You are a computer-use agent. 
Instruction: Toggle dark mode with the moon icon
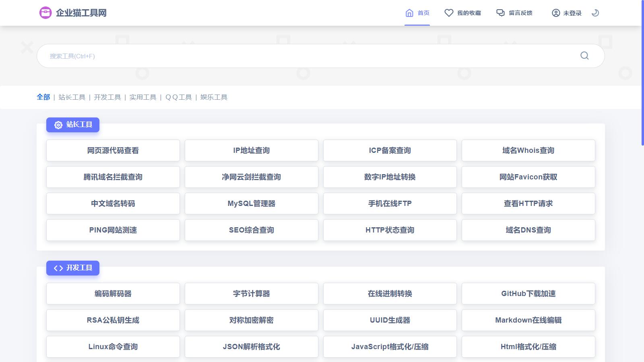click(595, 13)
